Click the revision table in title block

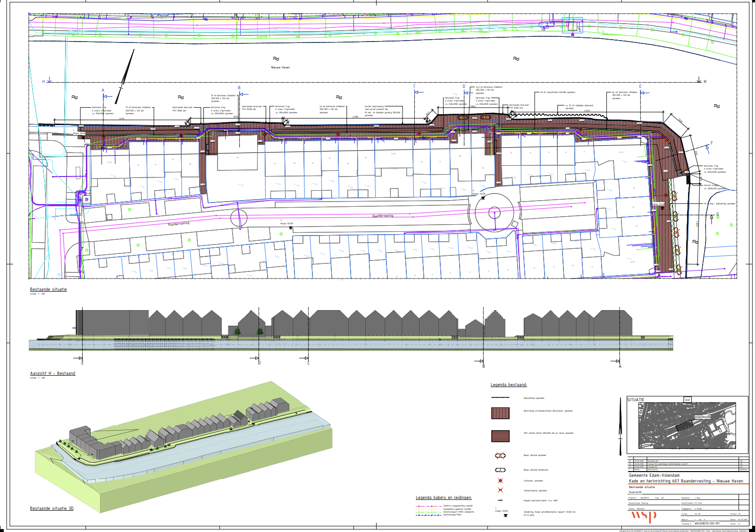click(x=688, y=465)
